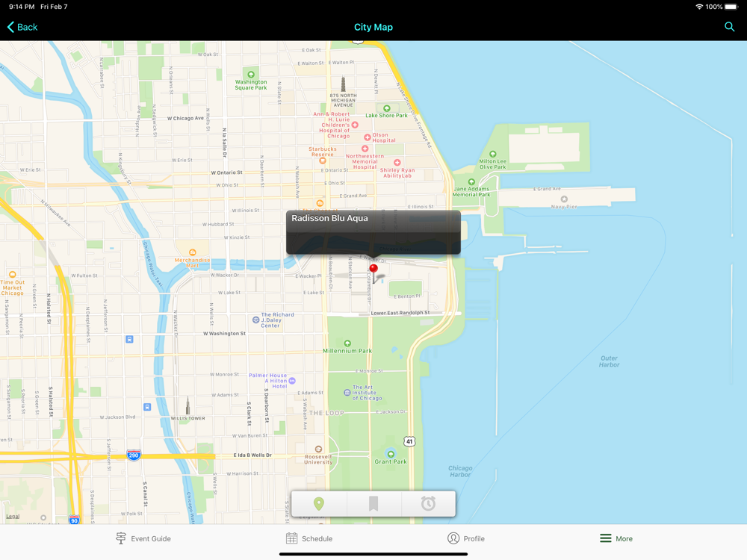The height and width of the screenshot is (560, 747).
Task: Select the Millennium Park marker
Action: [347, 343]
